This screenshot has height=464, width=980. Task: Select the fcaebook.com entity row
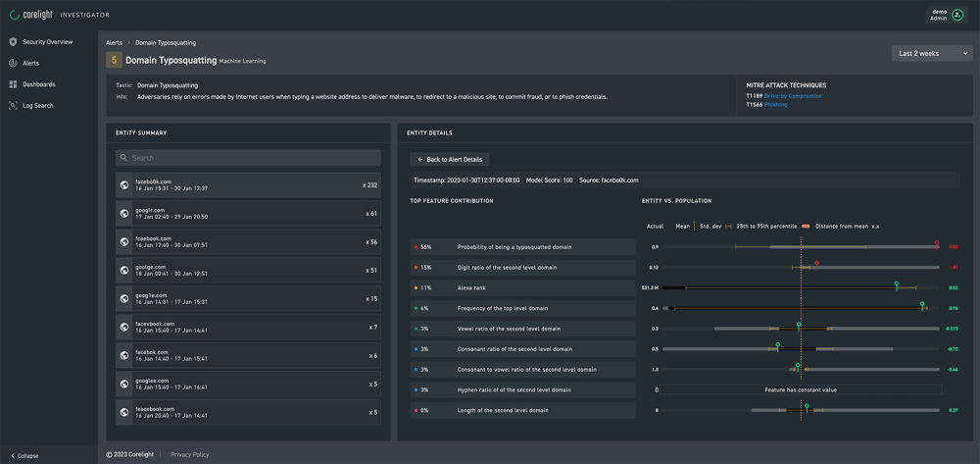point(248,241)
